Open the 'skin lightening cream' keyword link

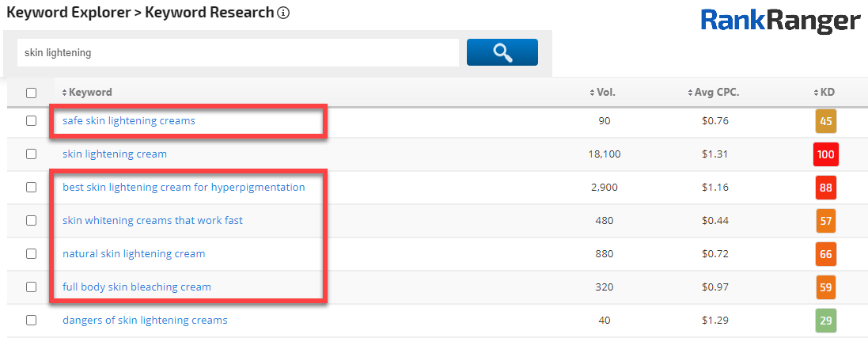115,154
